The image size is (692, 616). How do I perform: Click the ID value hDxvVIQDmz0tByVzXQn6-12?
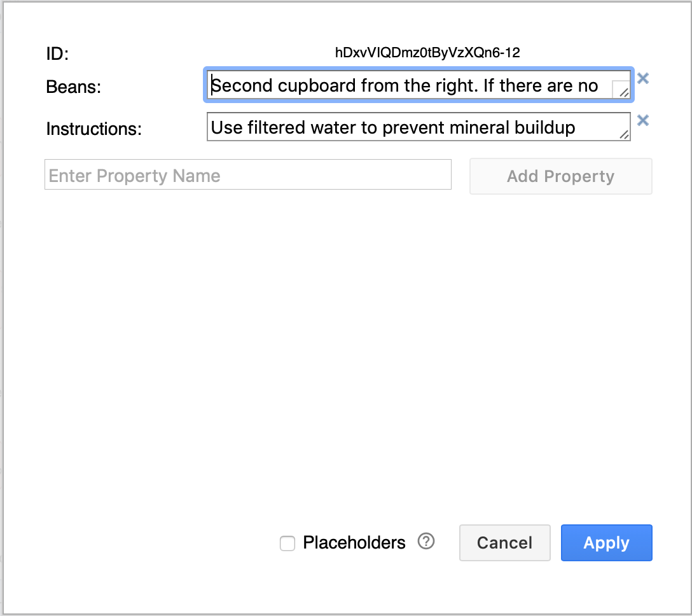point(427,53)
